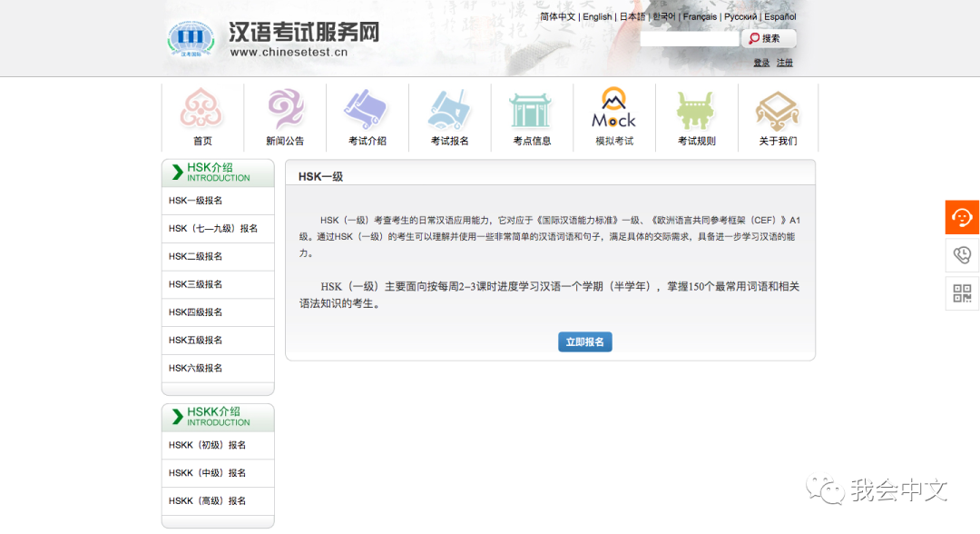This screenshot has width=980, height=534.
Task: Select HSK六级报名 in sidebar
Action: 218,369
